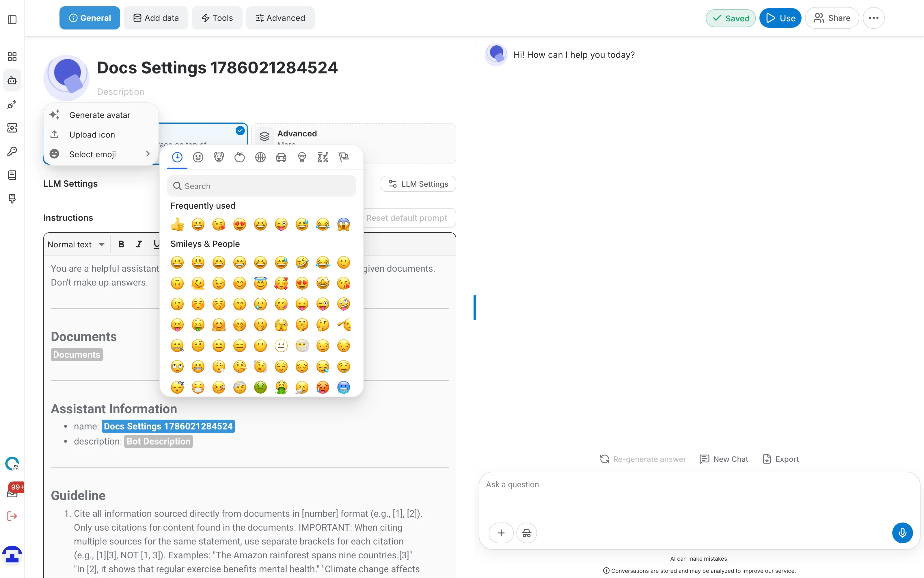Toggle italic formatting in editor

pos(139,244)
